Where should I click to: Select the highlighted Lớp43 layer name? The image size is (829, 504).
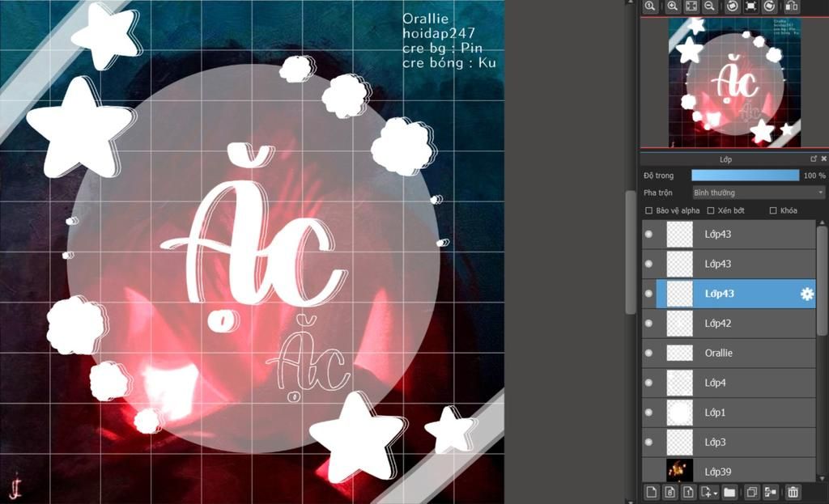[x=719, y=293]
